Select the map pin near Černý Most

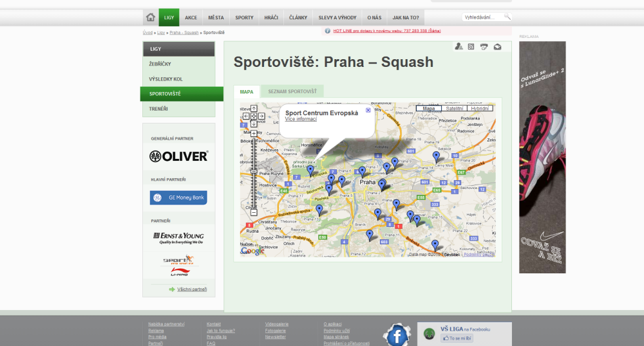(436, 157)
